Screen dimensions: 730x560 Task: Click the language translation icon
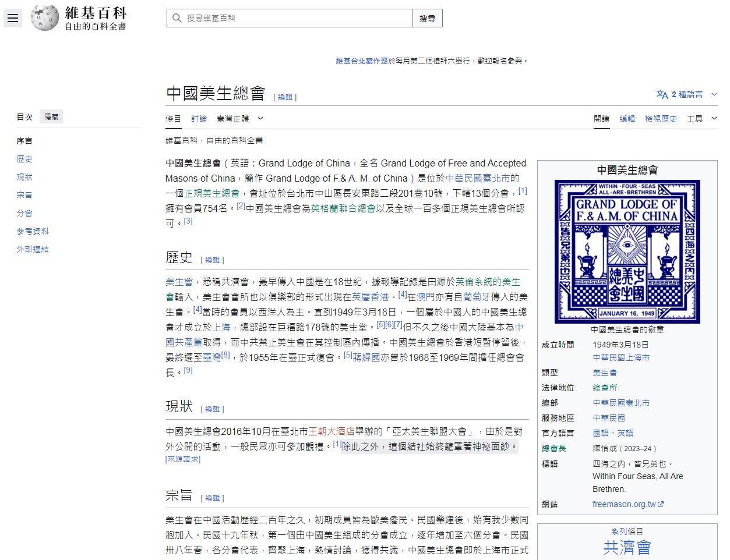point(662,94)
